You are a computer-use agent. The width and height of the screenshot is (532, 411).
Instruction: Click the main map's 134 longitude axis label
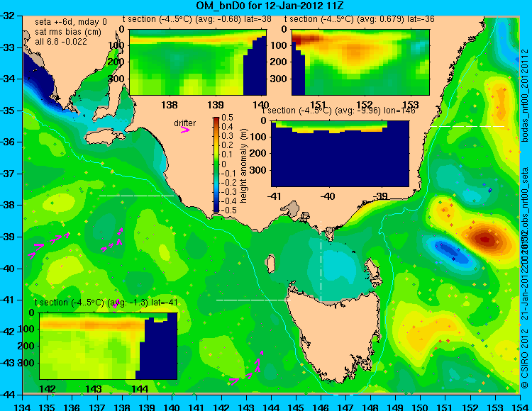pos(23,407)
